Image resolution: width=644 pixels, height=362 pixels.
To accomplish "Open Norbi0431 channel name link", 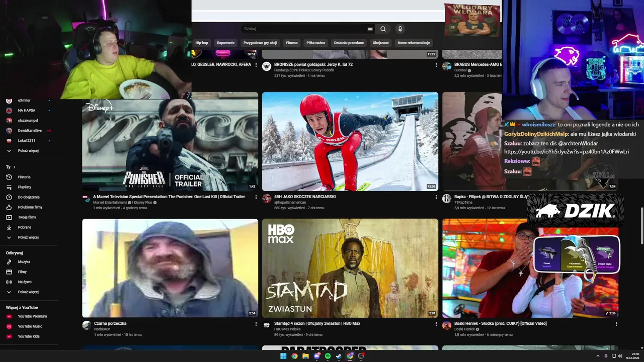I will coord(103,329).
